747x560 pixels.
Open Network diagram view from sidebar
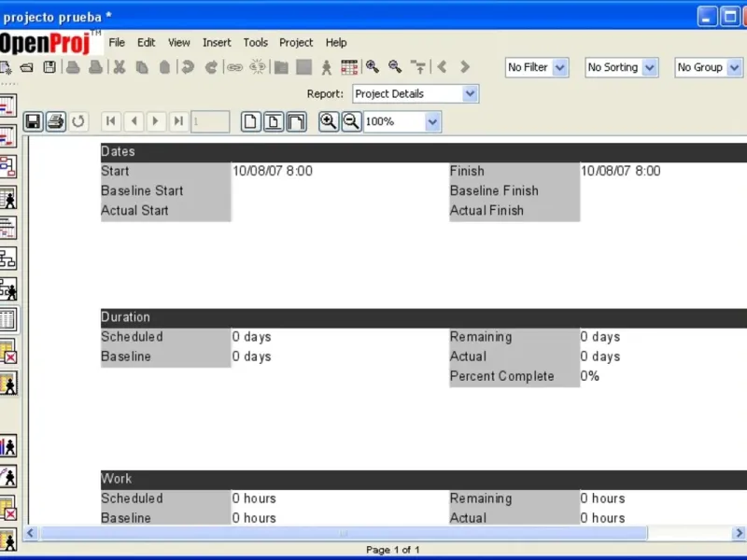[x=7, y=167]
